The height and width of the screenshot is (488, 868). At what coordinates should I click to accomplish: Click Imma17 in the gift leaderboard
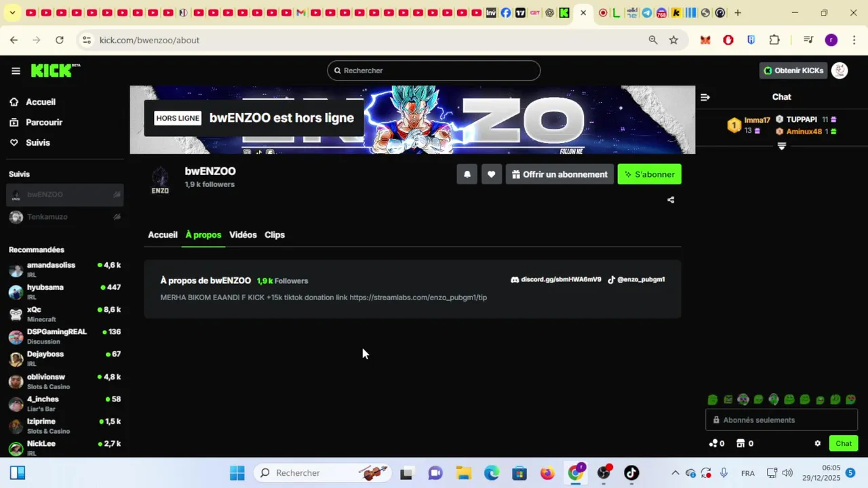click(757, 120)
